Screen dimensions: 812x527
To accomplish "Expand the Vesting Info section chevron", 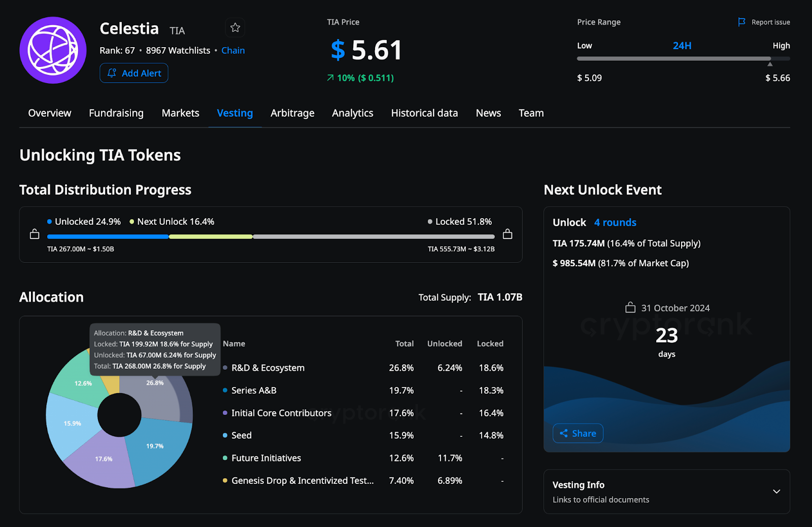I will pos(776,491).
